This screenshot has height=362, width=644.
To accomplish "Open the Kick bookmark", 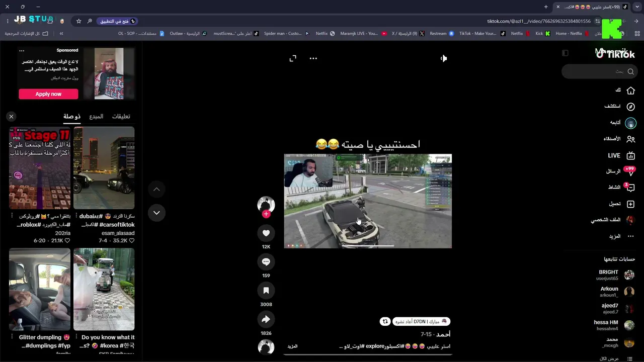I will tap(542, 34).
